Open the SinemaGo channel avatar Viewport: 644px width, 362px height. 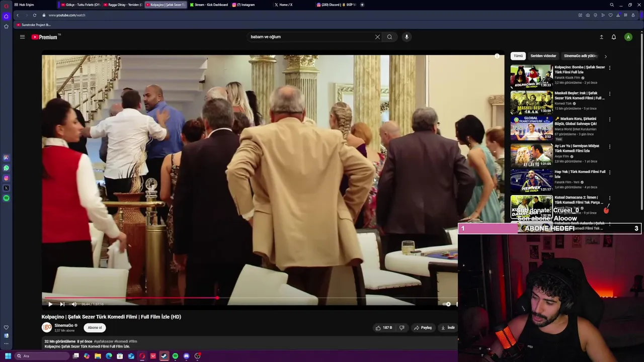click(x=47, y=327)
